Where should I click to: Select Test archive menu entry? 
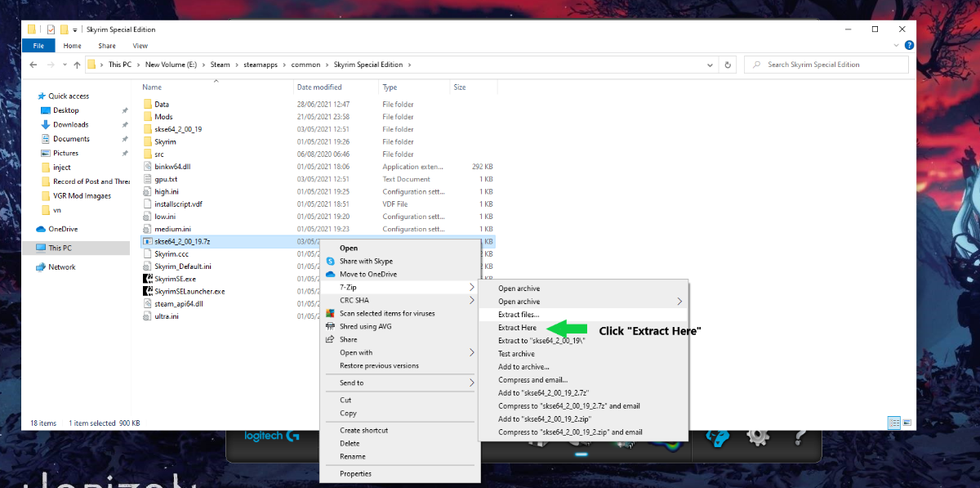click(x=516, y=354)
